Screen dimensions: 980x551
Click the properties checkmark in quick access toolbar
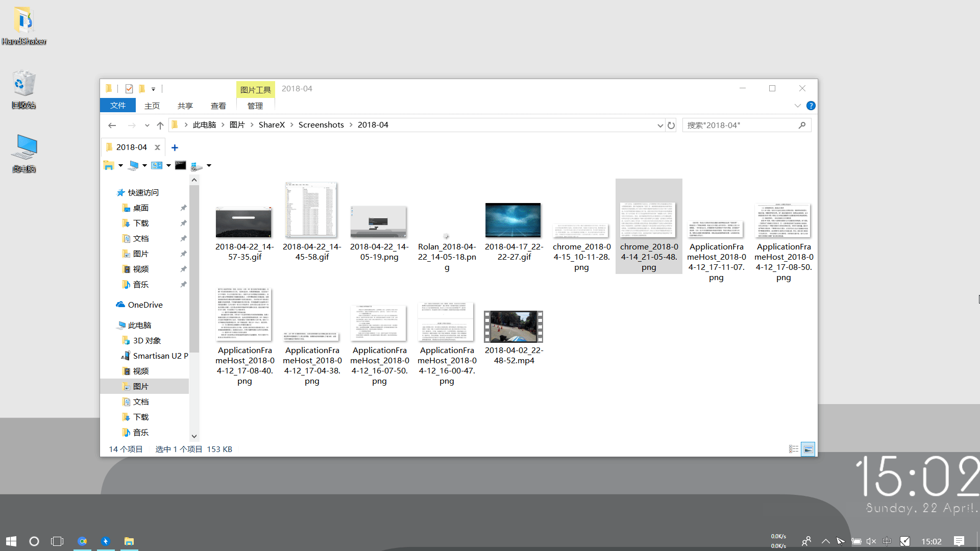[x=129, y=89]
